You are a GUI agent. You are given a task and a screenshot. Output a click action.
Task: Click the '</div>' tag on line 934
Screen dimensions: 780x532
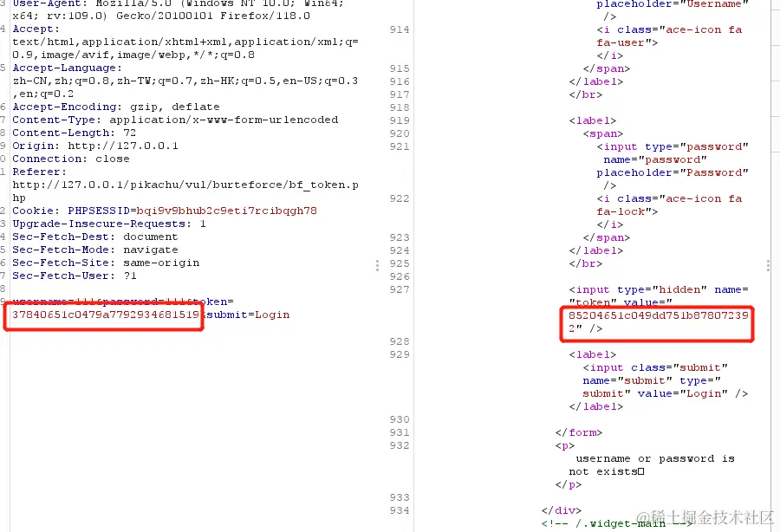(x=561, y=510)
